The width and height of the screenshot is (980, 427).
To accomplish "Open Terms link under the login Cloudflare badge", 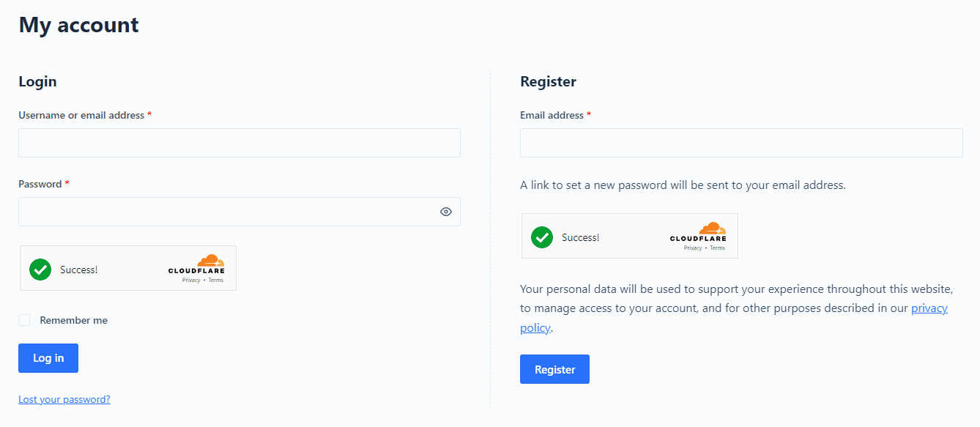I will (x=215, y=280).
